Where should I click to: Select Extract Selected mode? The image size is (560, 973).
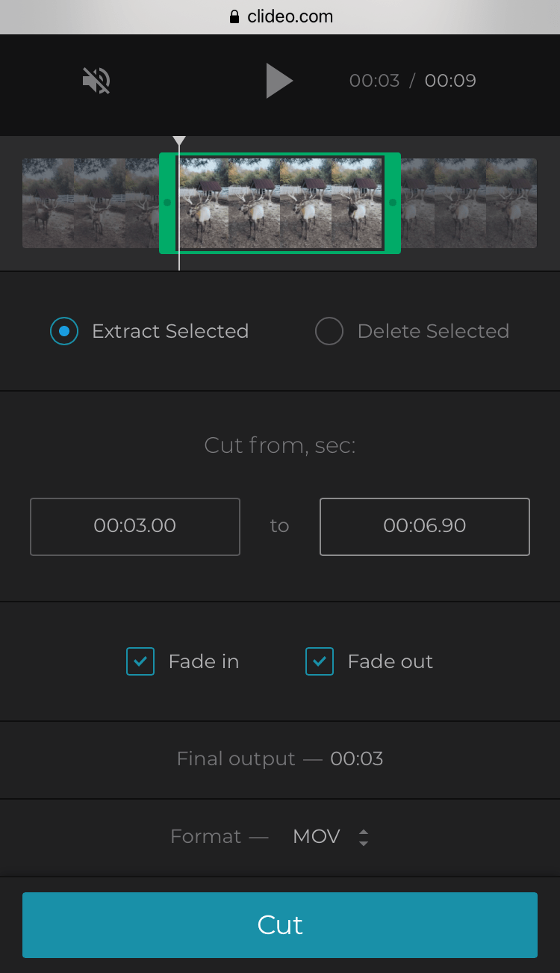[x=64, y=331]
